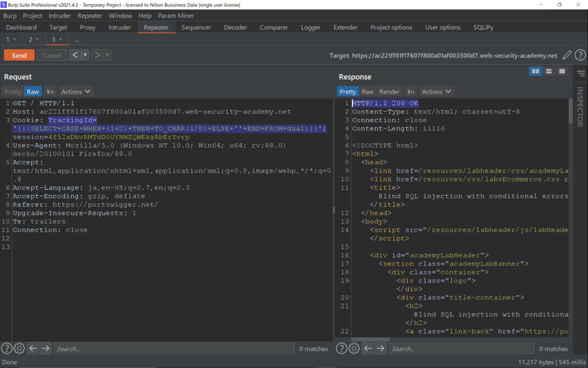Toggle response ¥n non-printable characters
The image size is (588, 368).
coord(411,92)
